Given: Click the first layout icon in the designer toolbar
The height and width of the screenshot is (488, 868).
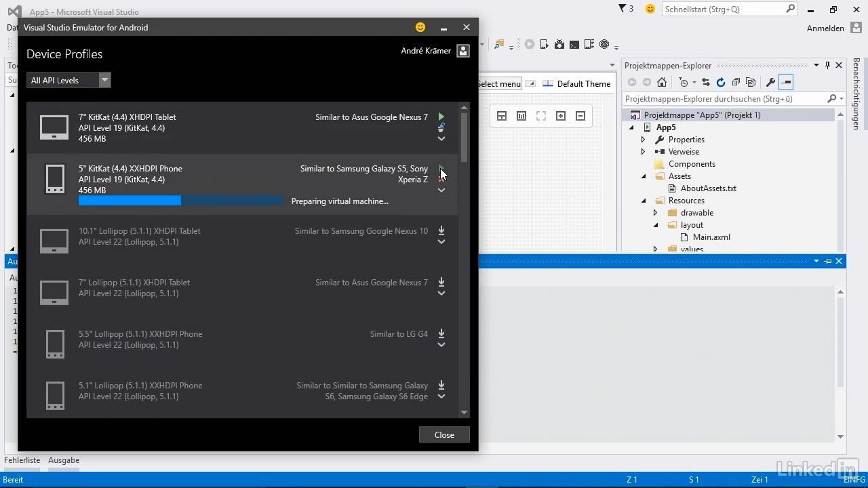Looking at the screenshot, I should click(502, 116).
